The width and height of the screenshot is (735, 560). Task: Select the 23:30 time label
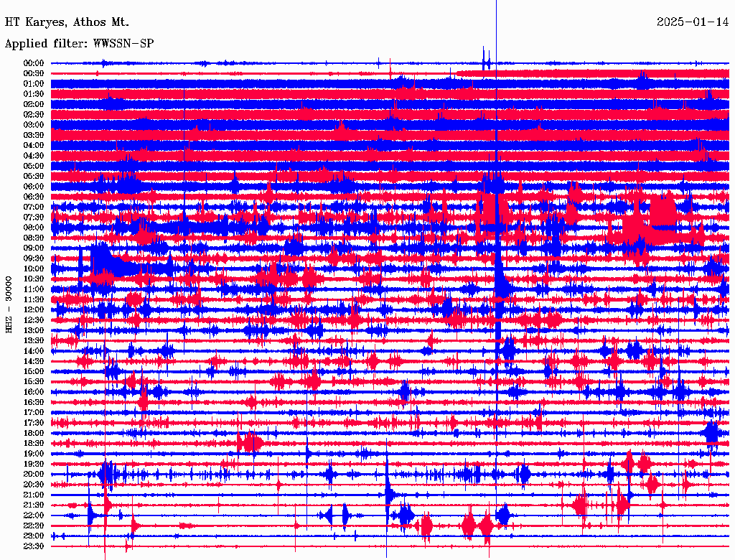point(34,546)
